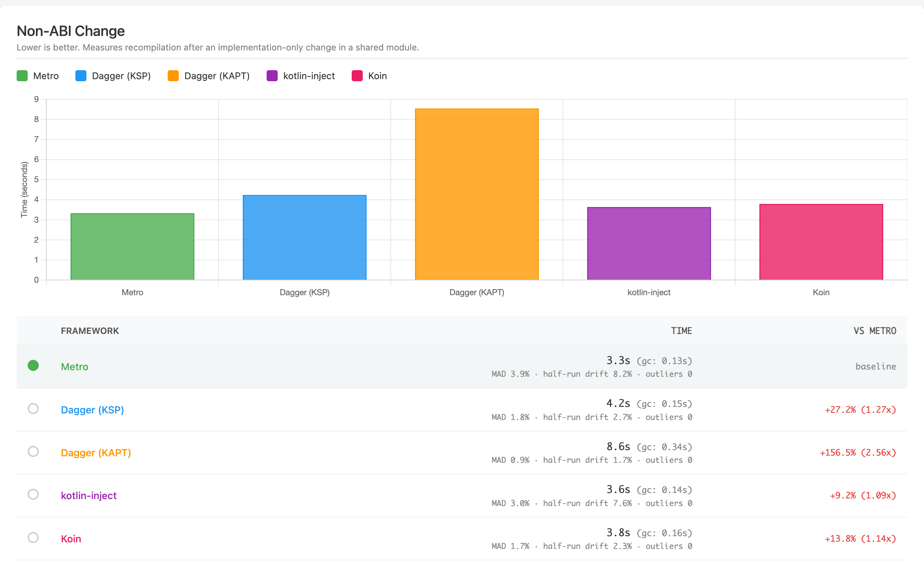Click the green Metro bar
The height and width of the screenshot is (570, 924).
click(132, 246)
